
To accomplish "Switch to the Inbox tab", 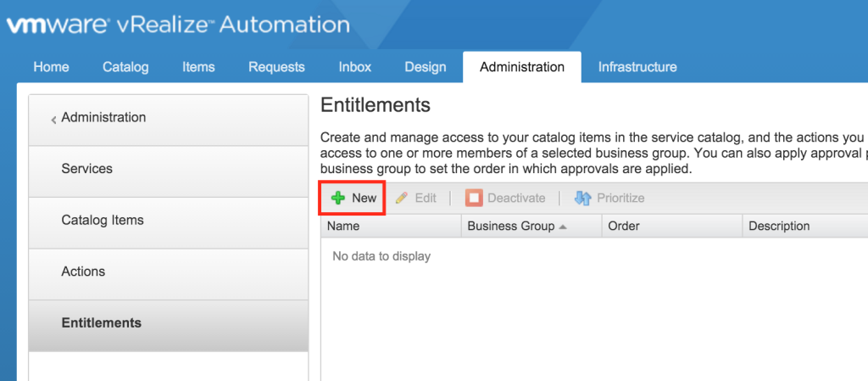I will pos(355,67).
